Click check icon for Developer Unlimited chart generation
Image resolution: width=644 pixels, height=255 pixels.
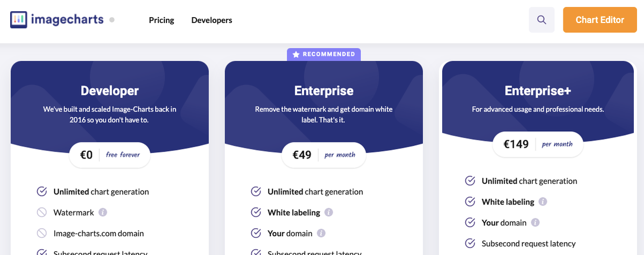42,191
